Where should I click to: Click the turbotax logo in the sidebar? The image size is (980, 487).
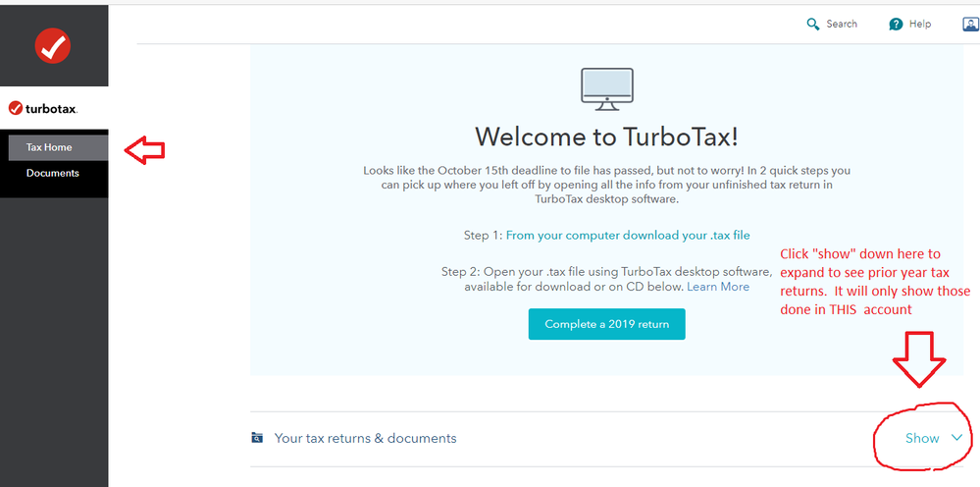pos(43,108)
